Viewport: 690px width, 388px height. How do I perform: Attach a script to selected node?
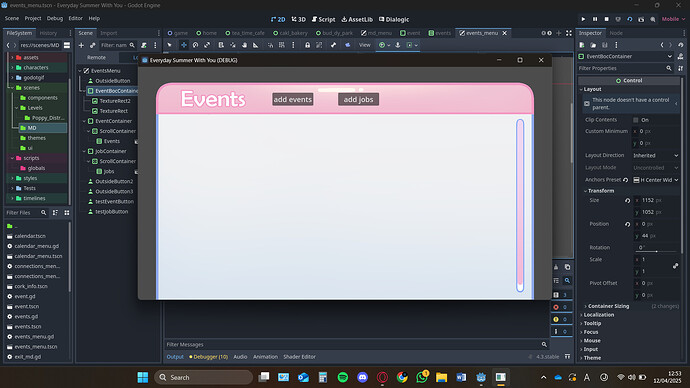pyautogui.click(x=144, y=45)
